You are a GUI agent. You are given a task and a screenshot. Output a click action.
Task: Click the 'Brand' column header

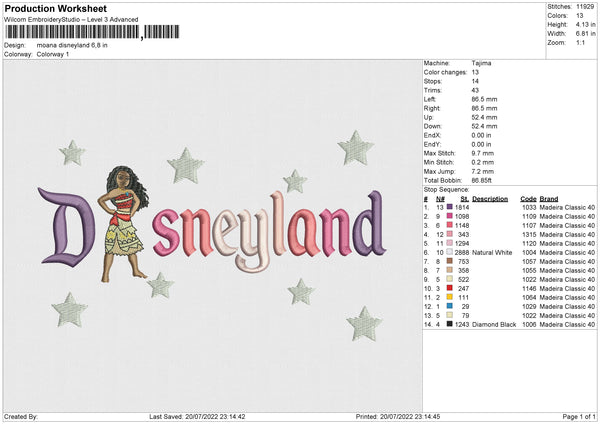point(549,199)
